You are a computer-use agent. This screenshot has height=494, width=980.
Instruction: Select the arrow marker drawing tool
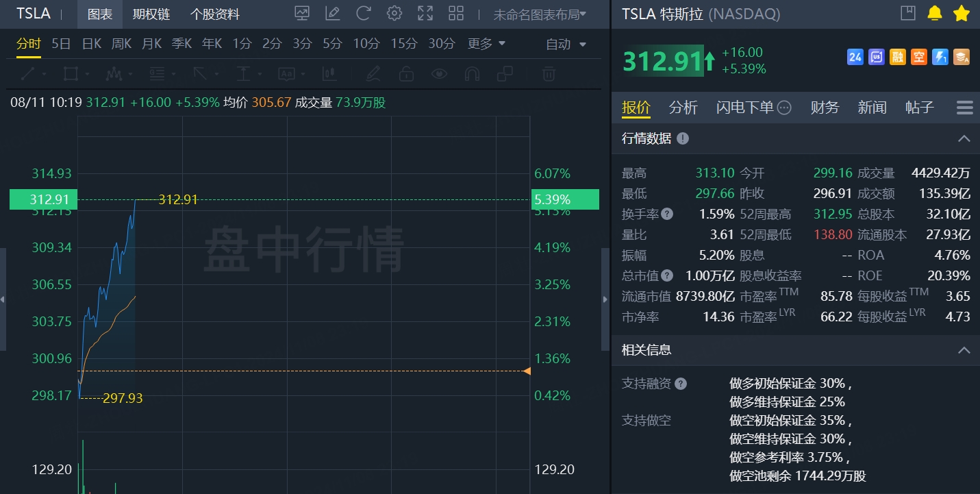[x=200, y=73]
